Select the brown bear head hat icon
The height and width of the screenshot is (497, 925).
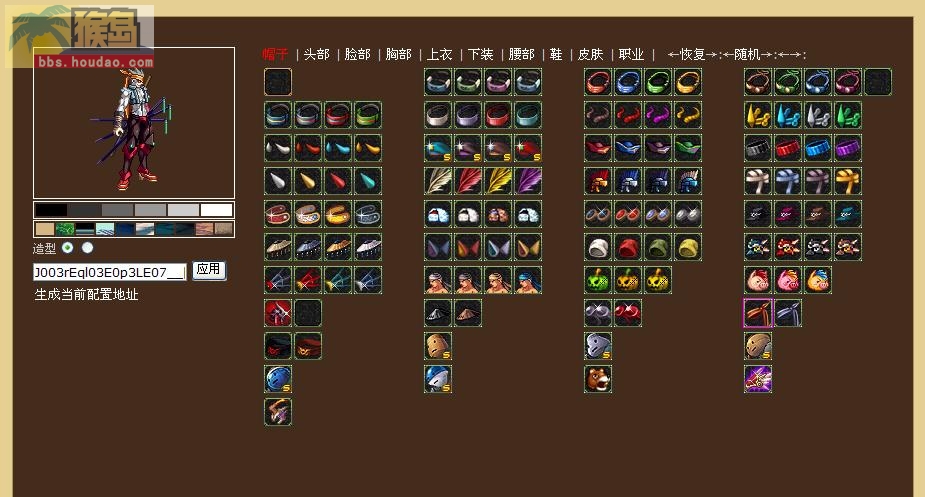tap(598, 379)
